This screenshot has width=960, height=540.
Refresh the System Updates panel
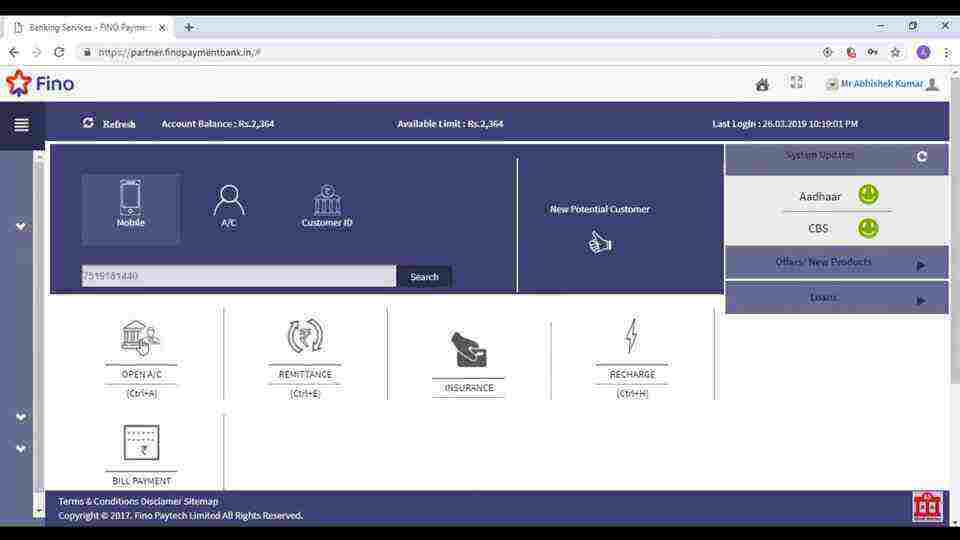[921, 156]
